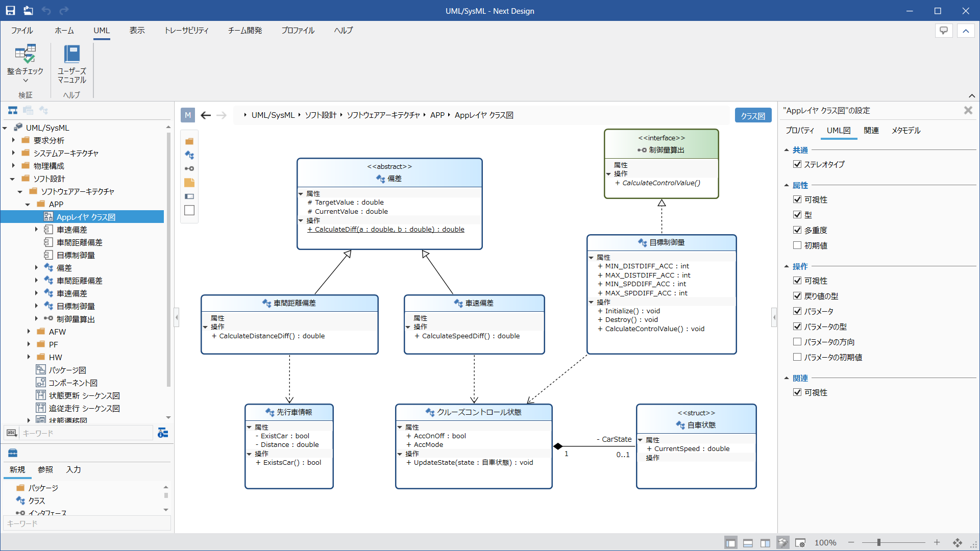Image resolution: width=980 pixels, height=551 pixels.
Task: Toggle right inspector pane layout icon
Action: pos(765,543)
